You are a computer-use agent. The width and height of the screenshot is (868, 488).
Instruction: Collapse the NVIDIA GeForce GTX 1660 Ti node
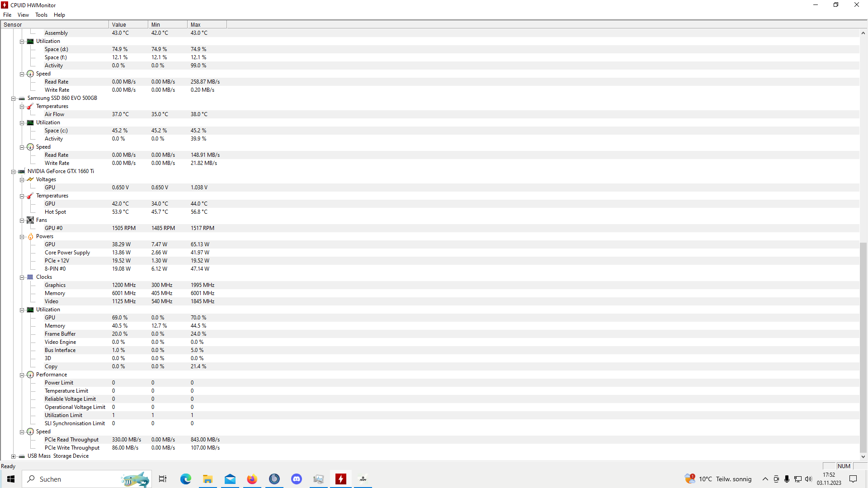click(14, 172)
